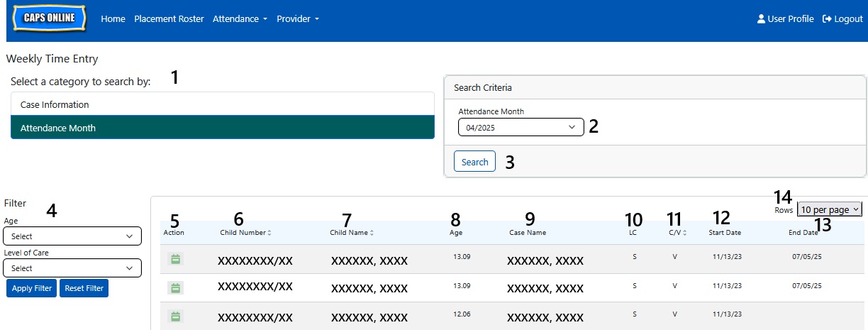Sort by Child Name column arrows

click(372, 233)
